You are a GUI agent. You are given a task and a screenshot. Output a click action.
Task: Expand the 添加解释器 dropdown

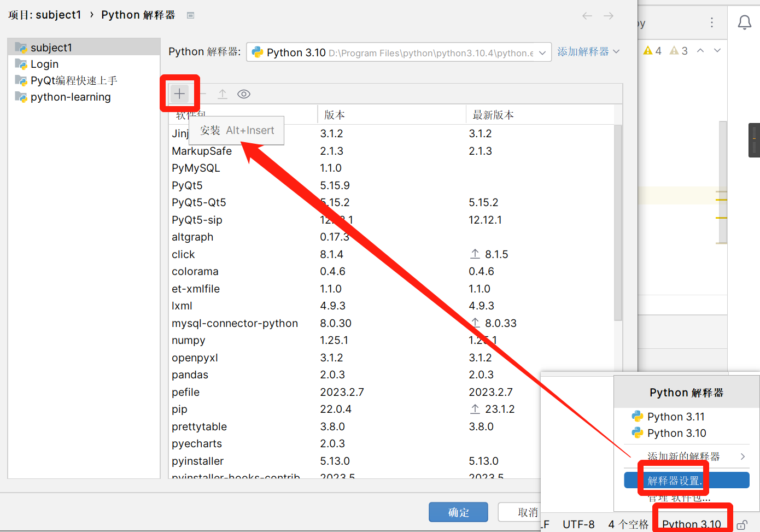coord(588,51)
